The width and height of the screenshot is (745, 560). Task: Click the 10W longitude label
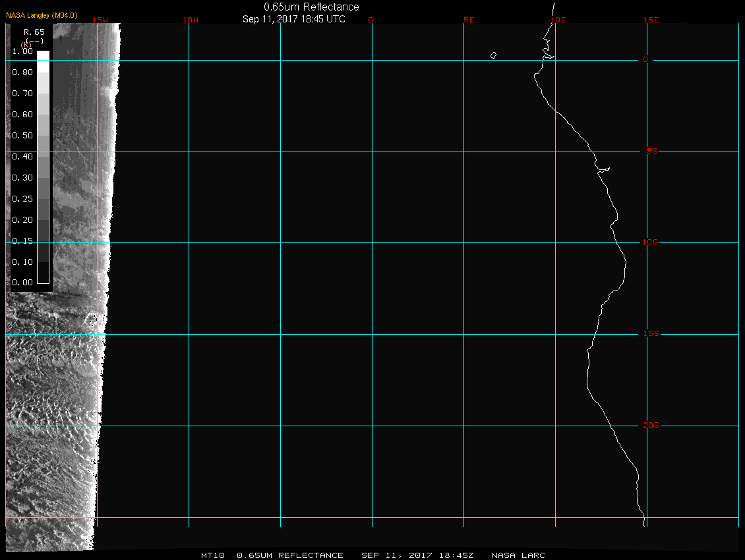click(190, 20)
